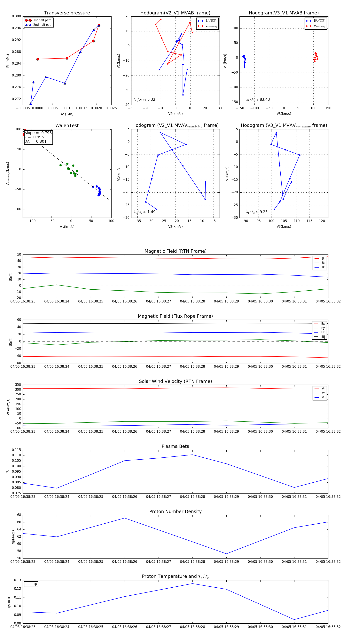Click the Proton Temperature peak near 16:38:28
Image resolution: width=351 pixels, height=644 pixels.
point(192,584)
